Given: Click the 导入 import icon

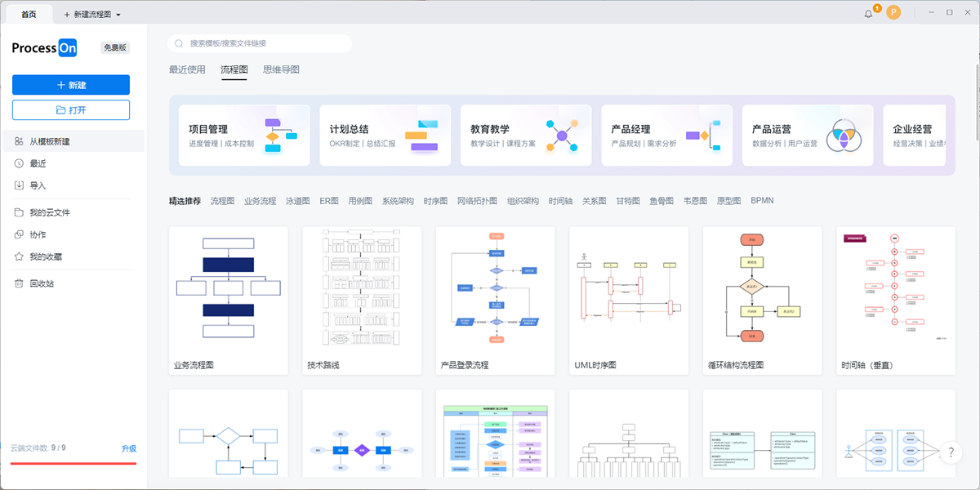Looking at the screenshot, I should (x=18, y=185).
